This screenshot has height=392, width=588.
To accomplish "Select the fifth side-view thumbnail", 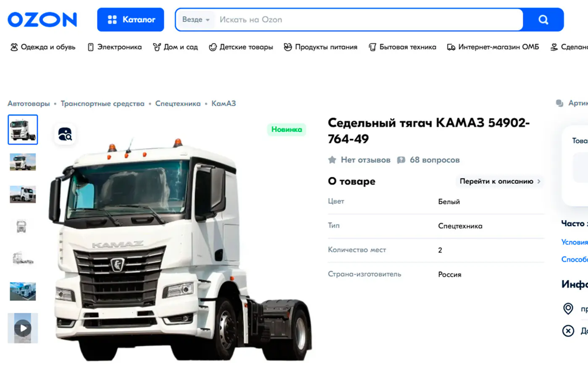I will click(23, 258).
